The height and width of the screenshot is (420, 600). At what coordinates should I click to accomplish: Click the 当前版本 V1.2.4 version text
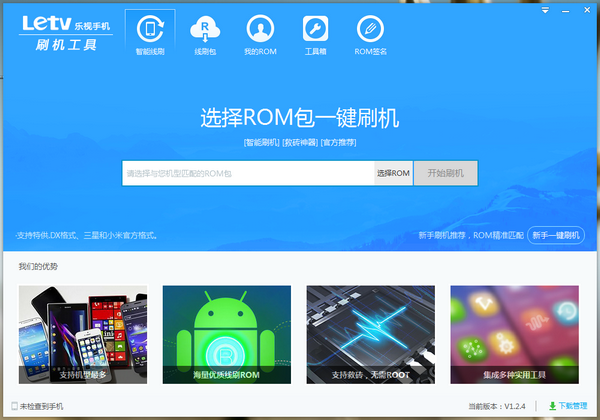pos(497,406)
